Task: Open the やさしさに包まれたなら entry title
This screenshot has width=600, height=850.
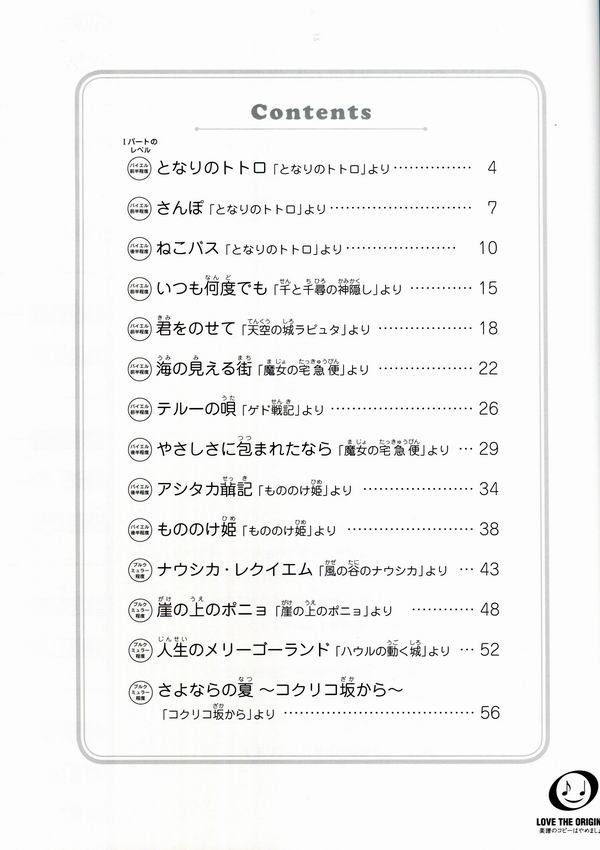Action: pos(244,449)
